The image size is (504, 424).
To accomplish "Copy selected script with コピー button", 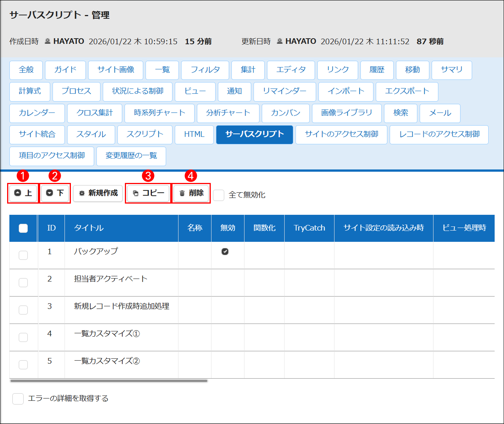I will (x=148, y=193).
